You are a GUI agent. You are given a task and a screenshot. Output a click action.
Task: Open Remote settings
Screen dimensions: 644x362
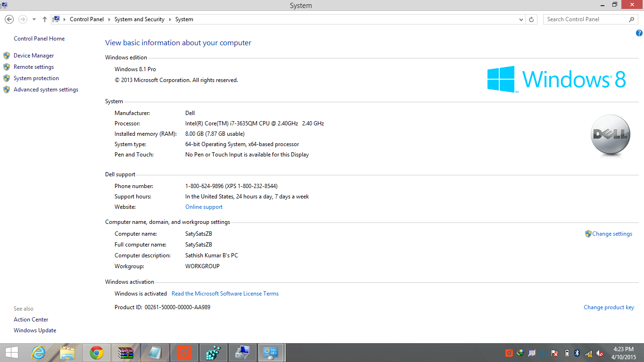coord(33,67)
